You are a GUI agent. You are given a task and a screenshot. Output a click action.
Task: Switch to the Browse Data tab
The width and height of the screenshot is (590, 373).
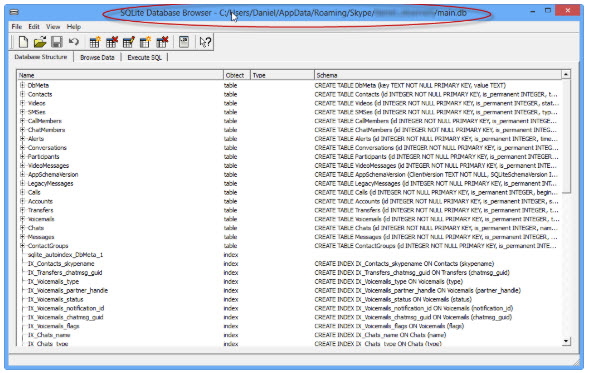coord(97,58)
